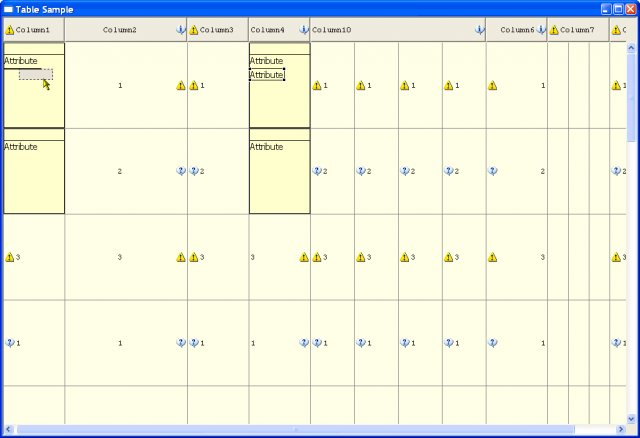Maximize the Table Sample window

(619, 9)
